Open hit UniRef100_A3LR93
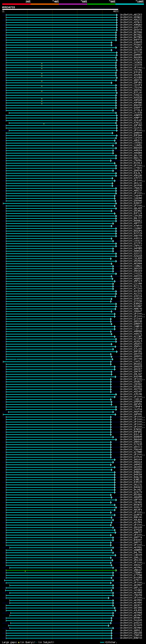The height and width of the screenshot is (644, 146). click(x=131, y=610)
